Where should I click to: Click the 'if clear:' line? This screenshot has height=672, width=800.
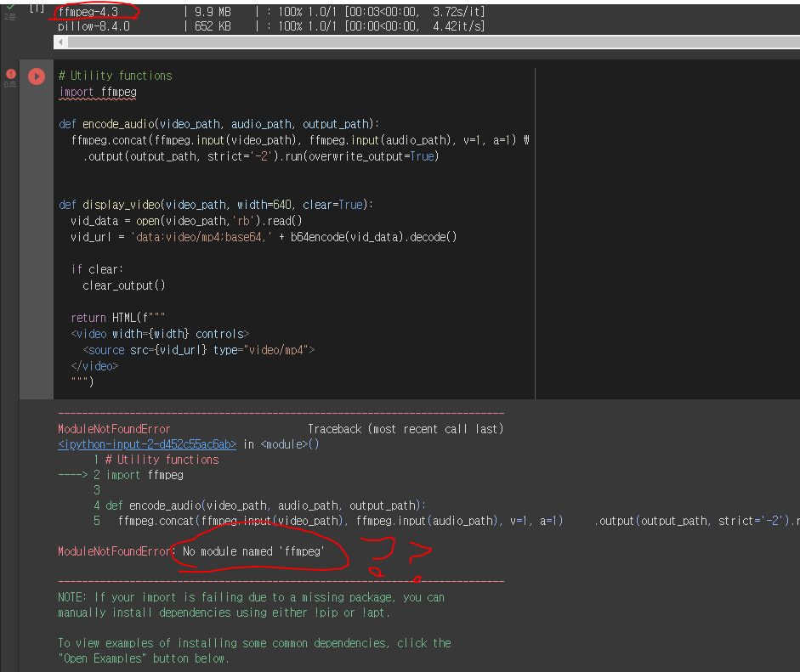click(97, 269)
